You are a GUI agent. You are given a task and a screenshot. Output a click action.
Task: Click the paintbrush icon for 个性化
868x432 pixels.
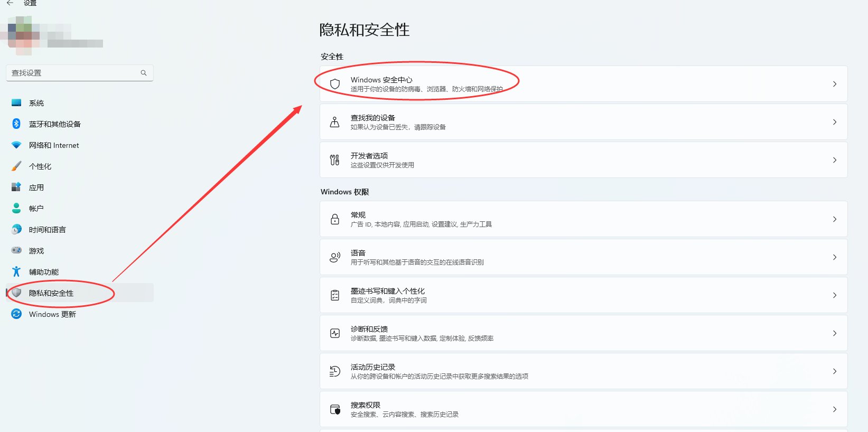(16, 166)
